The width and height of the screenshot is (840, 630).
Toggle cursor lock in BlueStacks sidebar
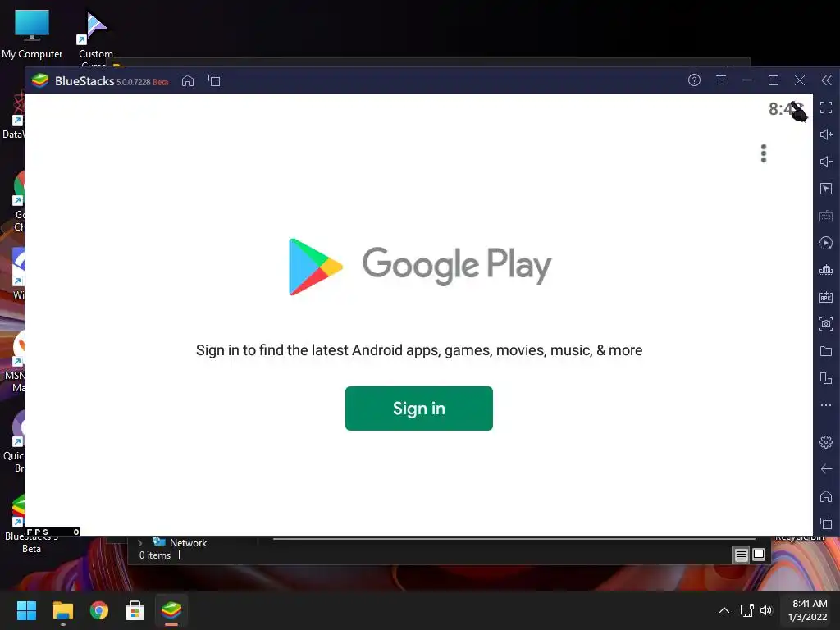click(826, 189)
